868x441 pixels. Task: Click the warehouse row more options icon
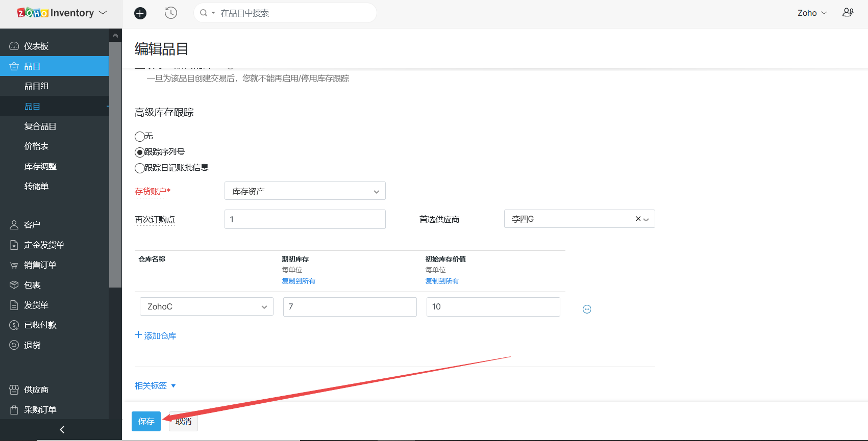tap(587, 309)
